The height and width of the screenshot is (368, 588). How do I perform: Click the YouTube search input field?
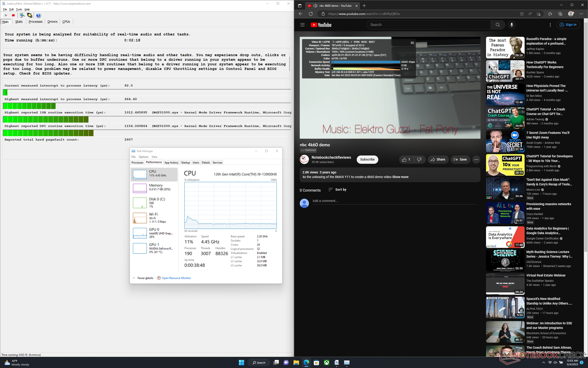428,25
